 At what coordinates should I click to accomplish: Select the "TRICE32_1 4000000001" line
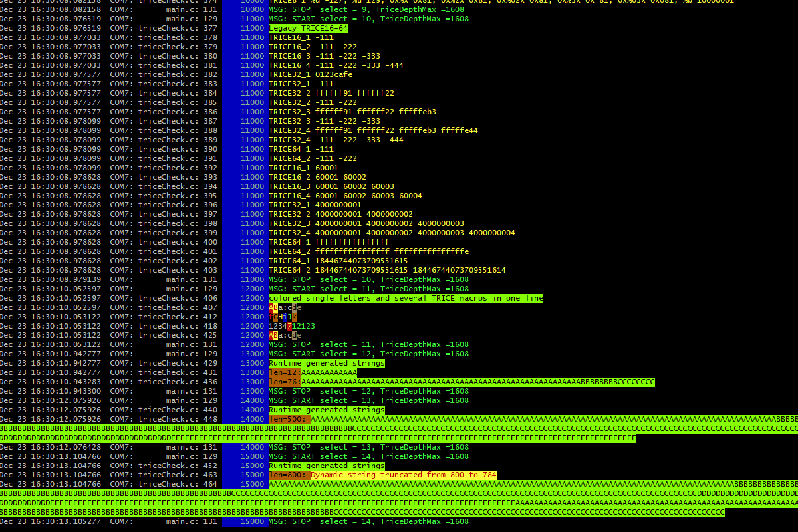click(315, 205)
